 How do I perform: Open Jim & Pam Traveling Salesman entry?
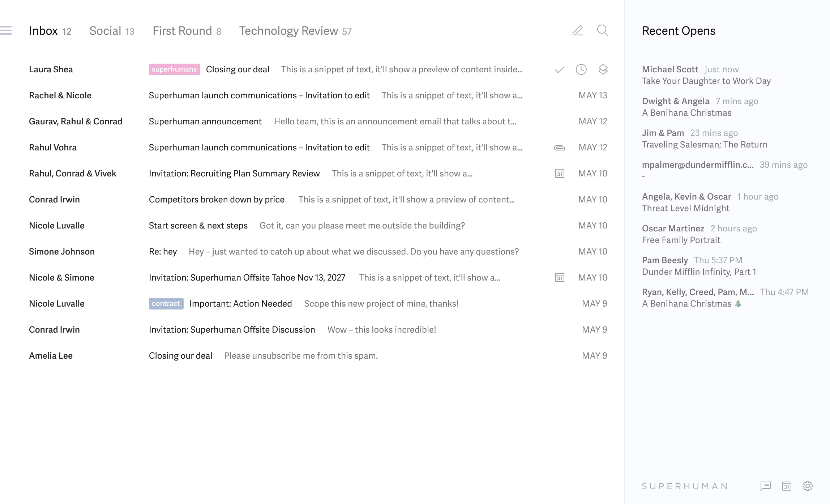705,139
